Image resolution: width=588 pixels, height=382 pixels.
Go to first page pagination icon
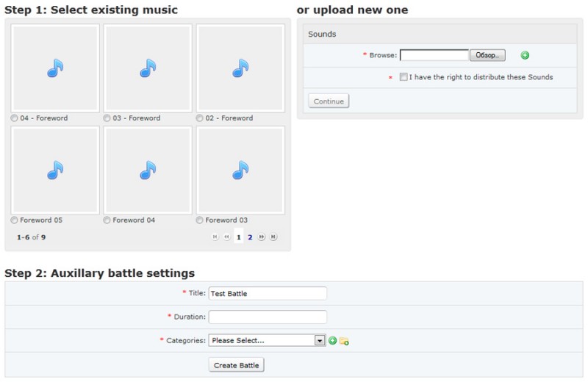point(215,237)
